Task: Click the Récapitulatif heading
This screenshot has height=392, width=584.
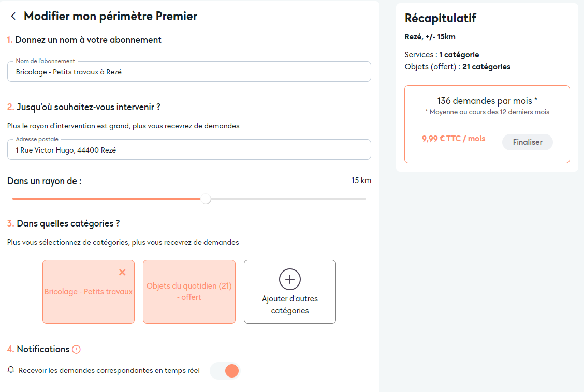Action: (440, 18)
